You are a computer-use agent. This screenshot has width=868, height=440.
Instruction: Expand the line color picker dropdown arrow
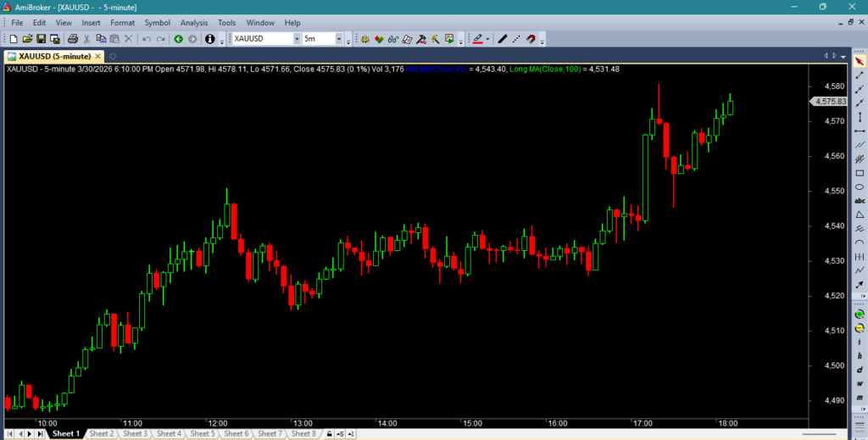(x=487, y=39)
